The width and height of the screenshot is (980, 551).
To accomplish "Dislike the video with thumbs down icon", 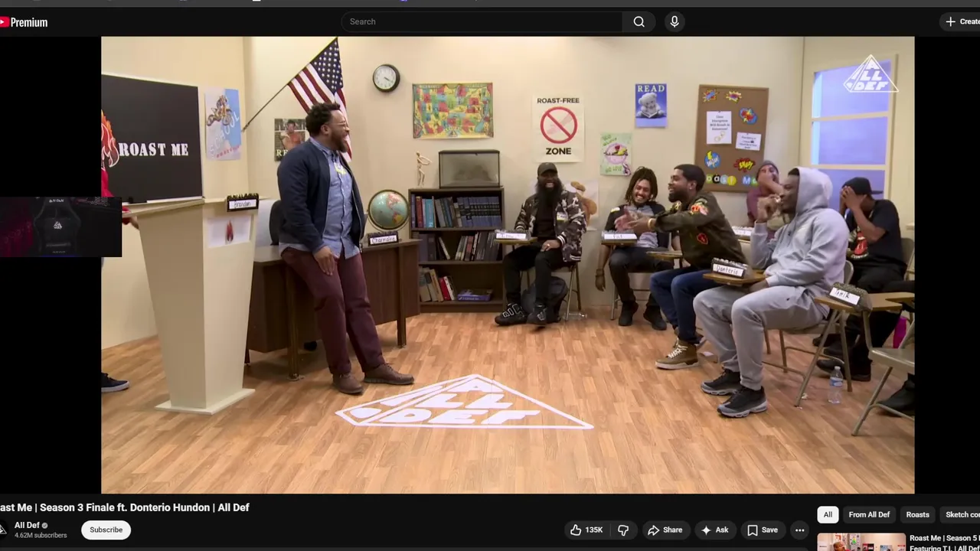I will (x=623, y=530).
